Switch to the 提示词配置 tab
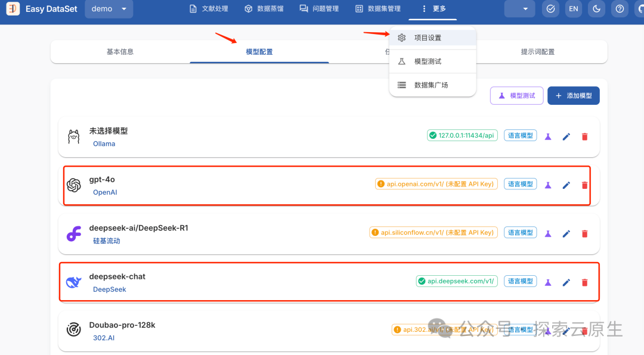The height and width of the screenshot is (355, 644). point(538,52)
